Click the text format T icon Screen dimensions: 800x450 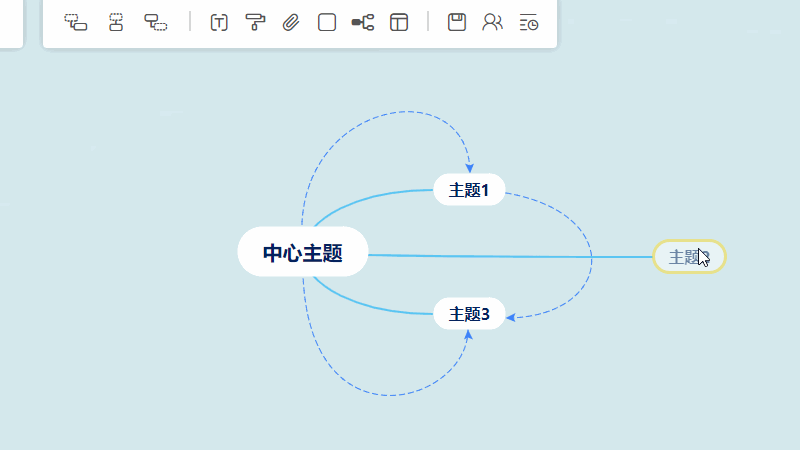pyautogui.click(x=219, y=22)
